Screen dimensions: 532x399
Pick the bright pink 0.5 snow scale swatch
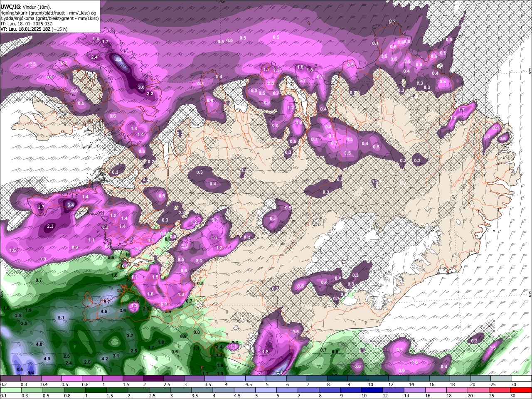[x=71, y=379]
